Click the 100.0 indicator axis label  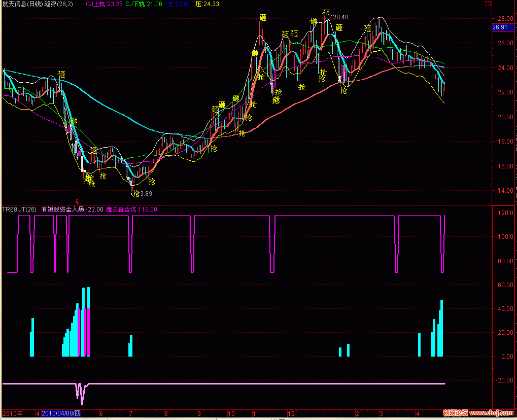[505, 237]
